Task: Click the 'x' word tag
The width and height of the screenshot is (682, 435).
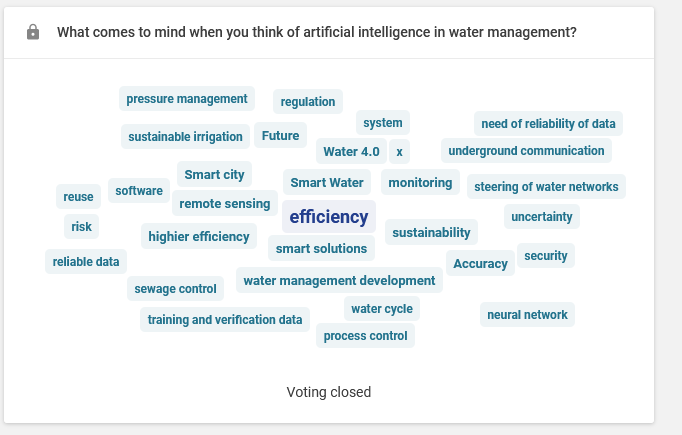Action: [399, 152]
